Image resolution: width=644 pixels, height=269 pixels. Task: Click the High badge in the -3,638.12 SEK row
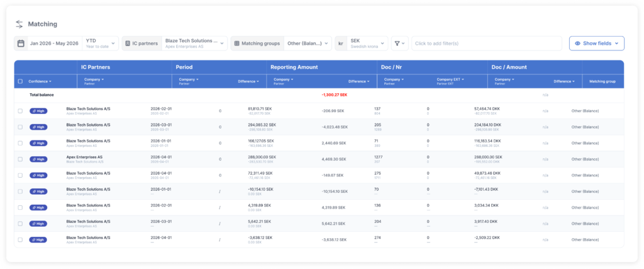click(x=38, y=240)
